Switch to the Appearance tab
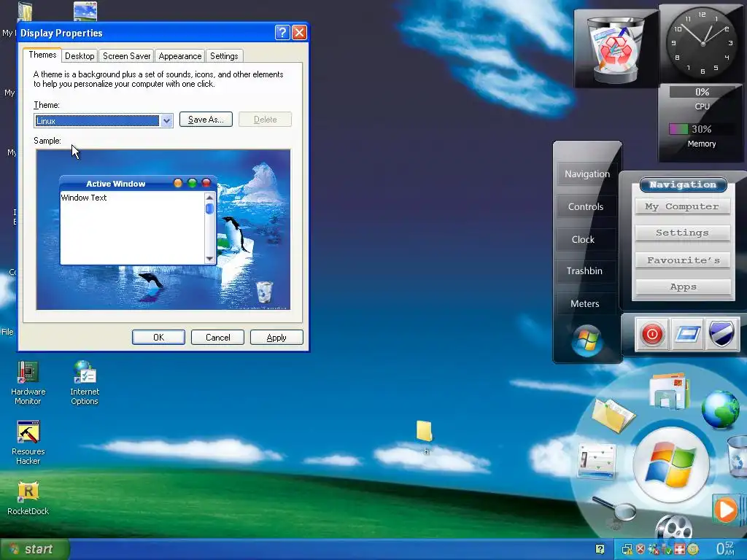The width and height of the screenshot is (747, 560). click(x=179, y=55)
